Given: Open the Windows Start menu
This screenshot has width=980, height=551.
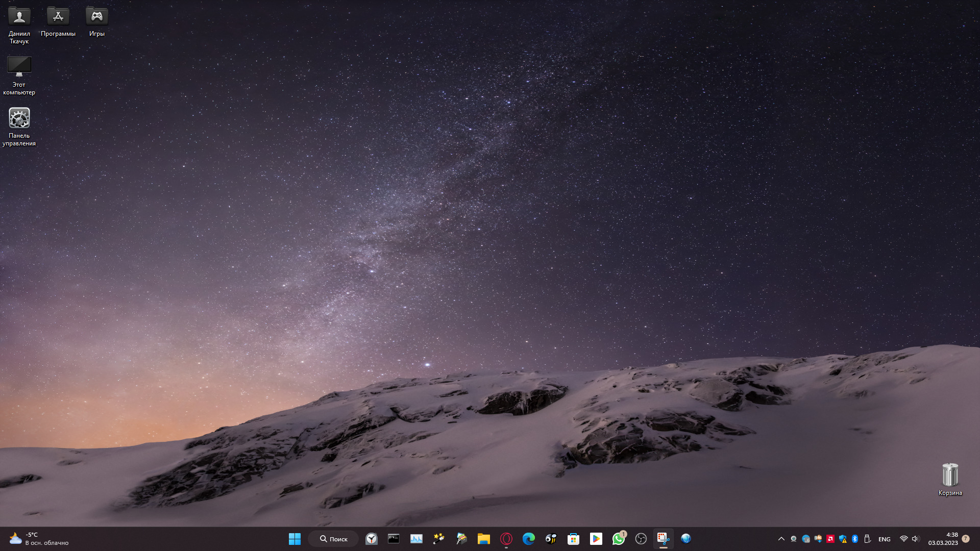Looking at the screenshot, I should click(295, 539).
